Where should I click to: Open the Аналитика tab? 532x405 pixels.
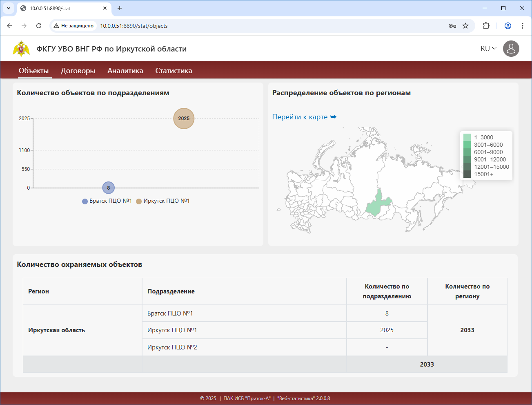(x=125, y=71)
